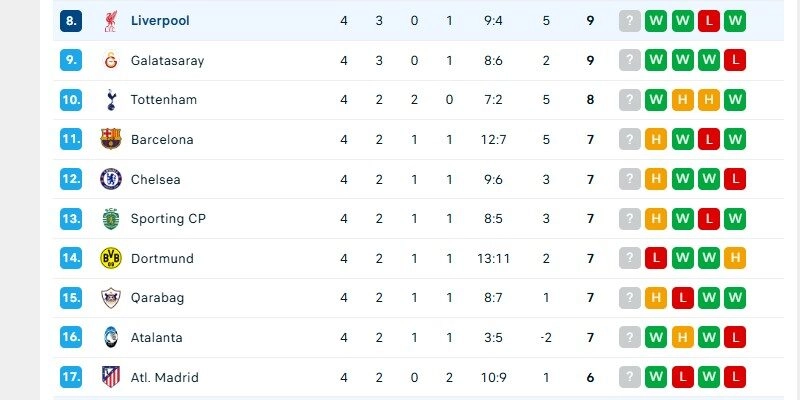The height and width of the screenshot is (400, 800).
Task: Click the Sporting CP club crest icon
Action: click(110, 218)
